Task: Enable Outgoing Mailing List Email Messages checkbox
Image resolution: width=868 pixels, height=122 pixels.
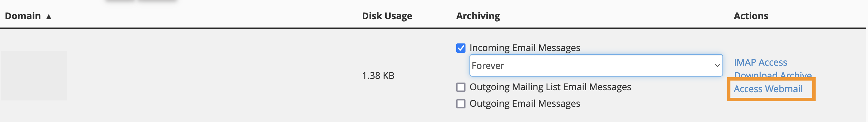Action: (x=461, y=87)
